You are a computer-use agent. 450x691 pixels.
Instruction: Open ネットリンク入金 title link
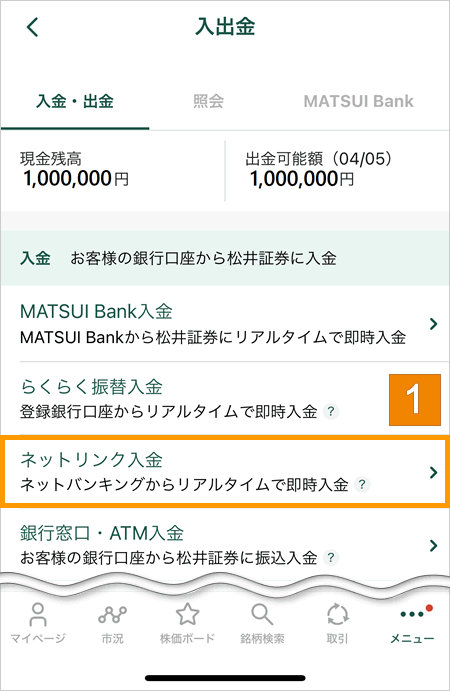click(x=92, y=460)
